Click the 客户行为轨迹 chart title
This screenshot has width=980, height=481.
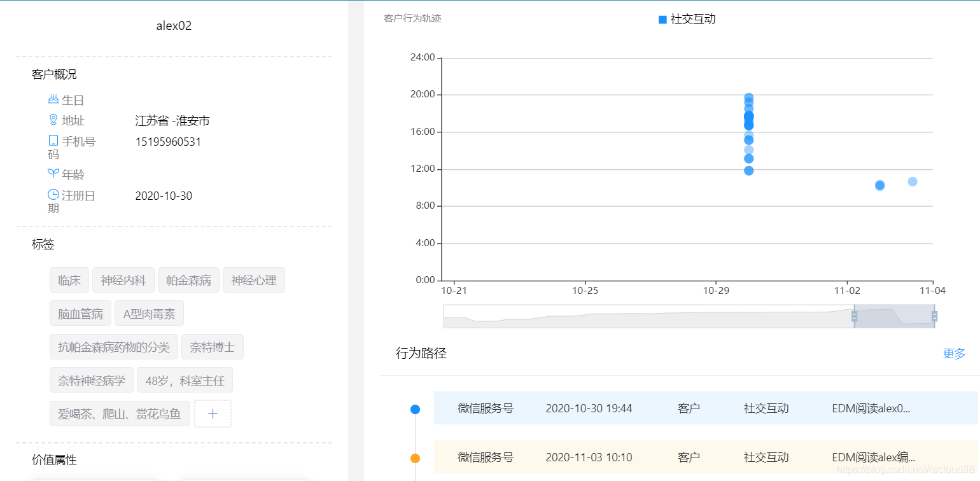click(x=412, y=18)
